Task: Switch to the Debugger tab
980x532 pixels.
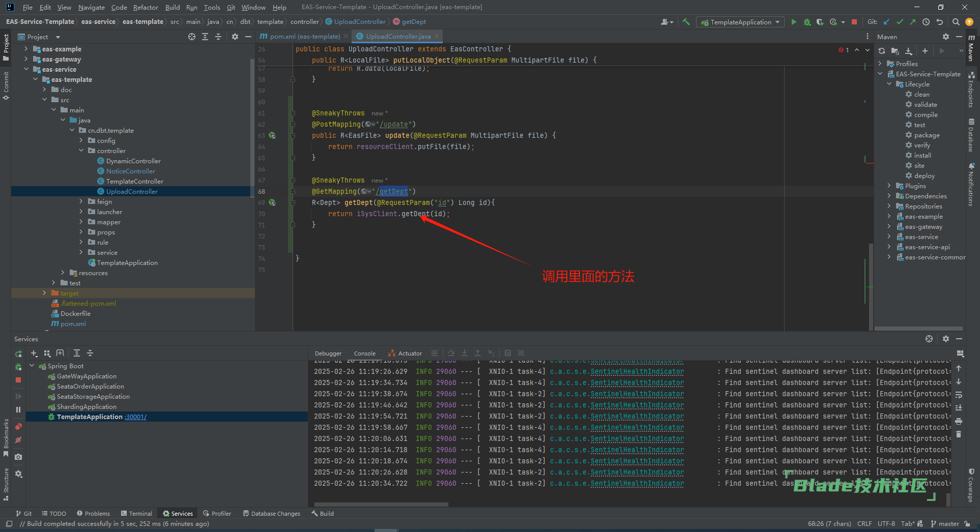Action: point(328,353)
